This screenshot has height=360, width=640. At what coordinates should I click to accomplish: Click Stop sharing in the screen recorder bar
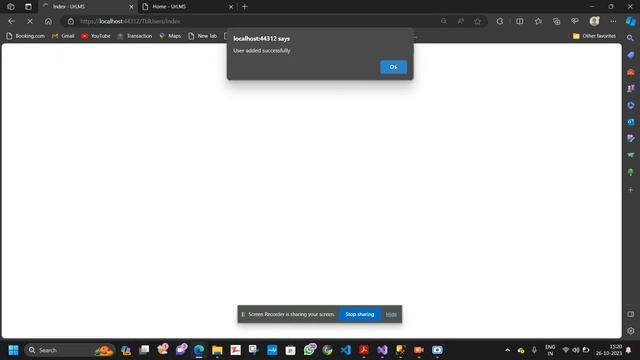coord(360,314)
